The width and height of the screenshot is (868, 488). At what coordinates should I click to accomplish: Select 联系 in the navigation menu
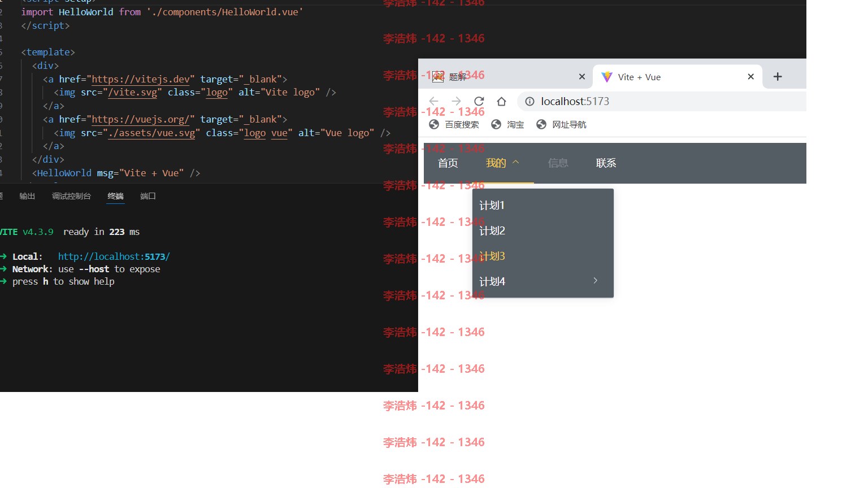(x=606, y=163)
